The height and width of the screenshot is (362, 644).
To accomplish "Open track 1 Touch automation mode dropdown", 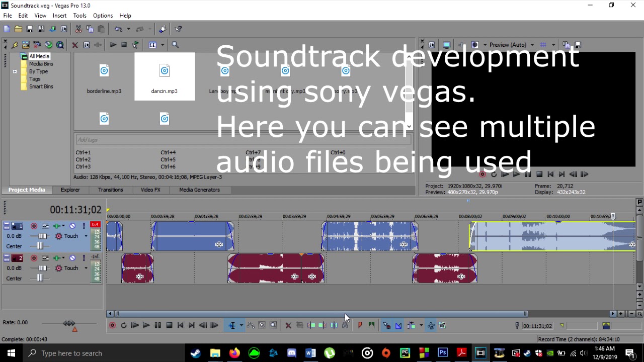I will (x=86, y=236).
